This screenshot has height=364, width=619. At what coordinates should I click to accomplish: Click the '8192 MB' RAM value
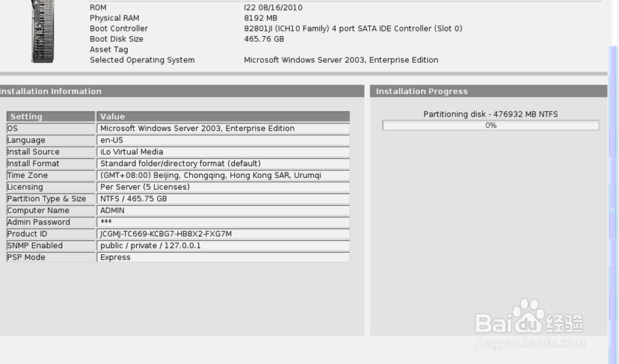261,18
